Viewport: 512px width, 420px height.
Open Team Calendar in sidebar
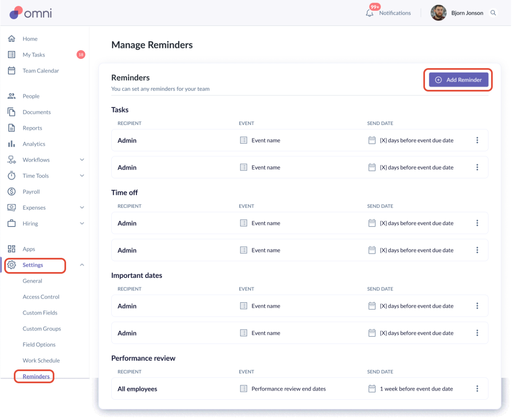pos(41,71)
